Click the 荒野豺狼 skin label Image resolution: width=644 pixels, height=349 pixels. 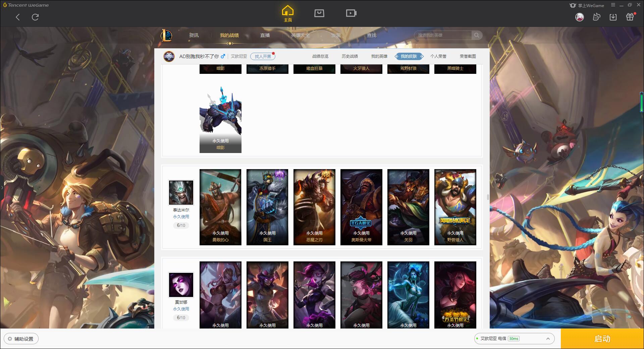pyautogui.click(x=408, y=68)
